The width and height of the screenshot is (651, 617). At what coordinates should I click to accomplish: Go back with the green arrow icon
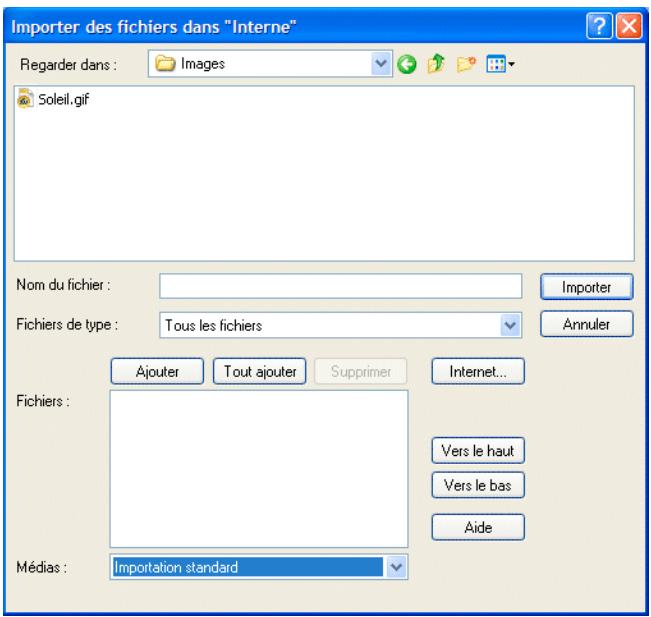click(406, 64)
